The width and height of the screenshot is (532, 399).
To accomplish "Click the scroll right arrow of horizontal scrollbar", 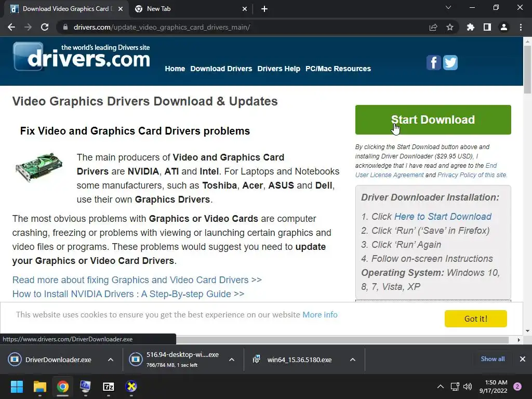I will click(x=519, y=340).
